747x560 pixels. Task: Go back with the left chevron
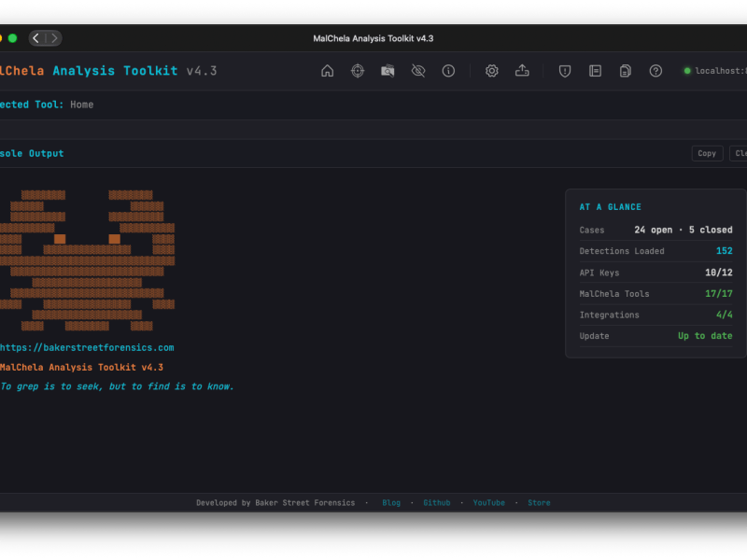[x=36, y=38]
